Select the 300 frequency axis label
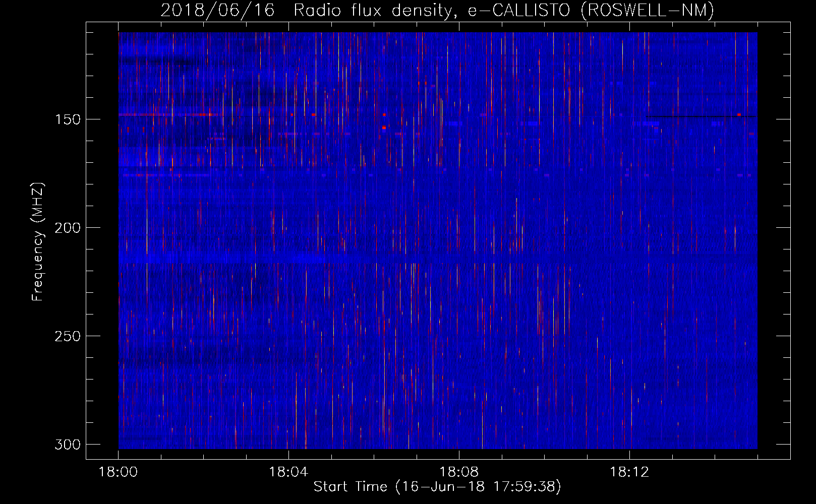The image size is (816, 504). (x=67, y=445)
